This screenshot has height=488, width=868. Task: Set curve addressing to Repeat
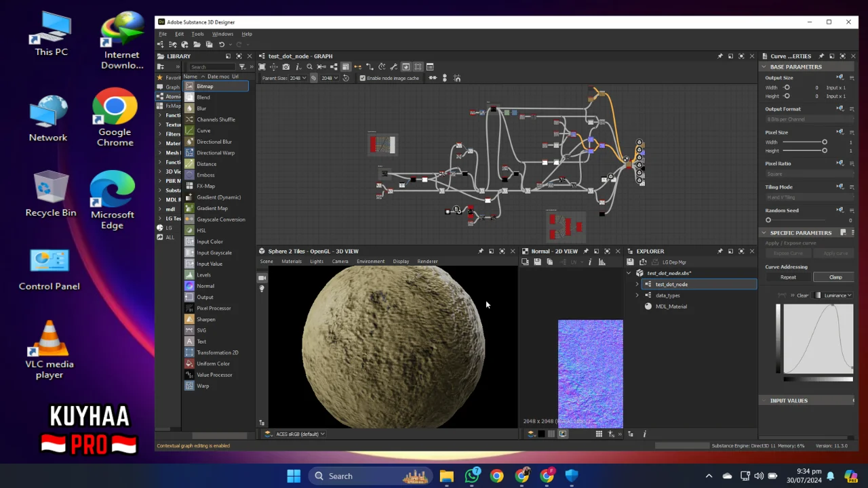tap(788, 277)
